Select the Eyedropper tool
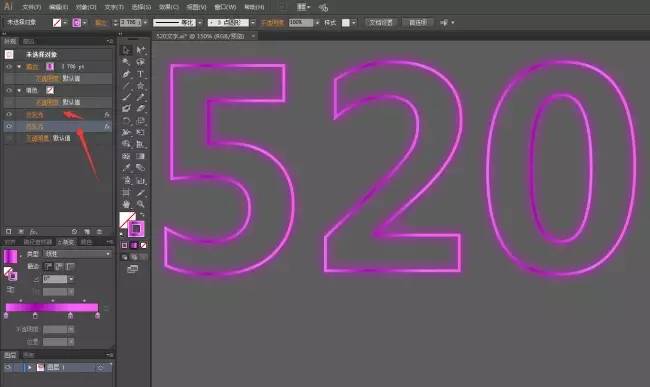 [x=126, y=168]
